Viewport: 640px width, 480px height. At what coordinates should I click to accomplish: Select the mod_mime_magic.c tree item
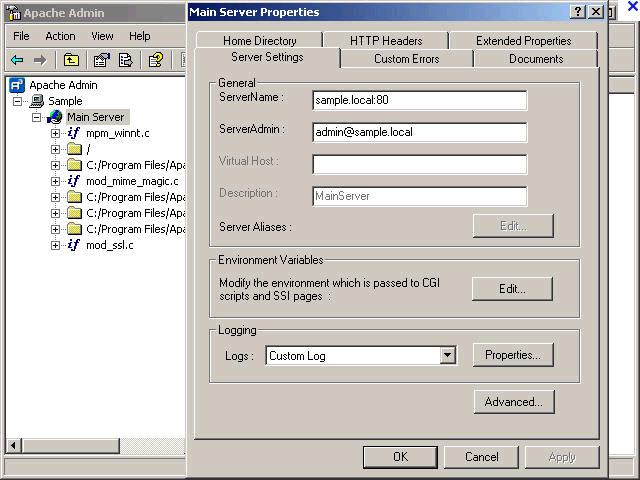point(132,181)
